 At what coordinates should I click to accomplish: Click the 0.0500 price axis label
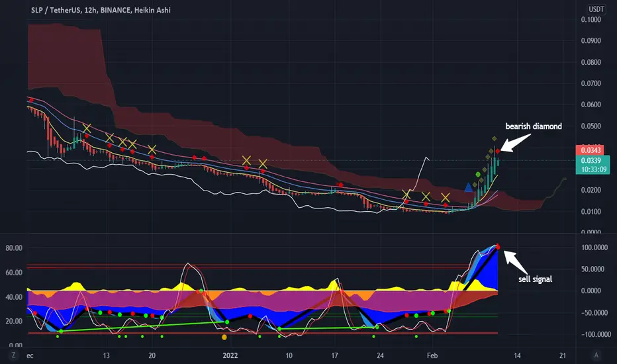[591, 126]
